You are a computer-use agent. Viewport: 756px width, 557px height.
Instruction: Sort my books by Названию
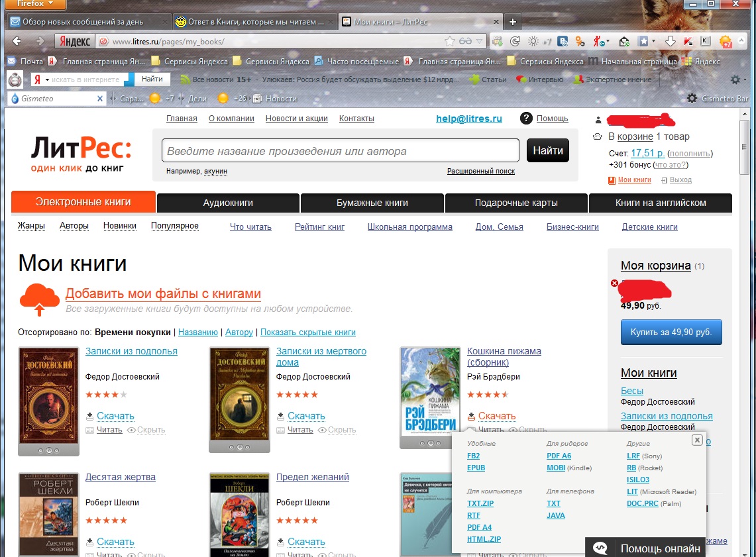[x=198, y=332]
